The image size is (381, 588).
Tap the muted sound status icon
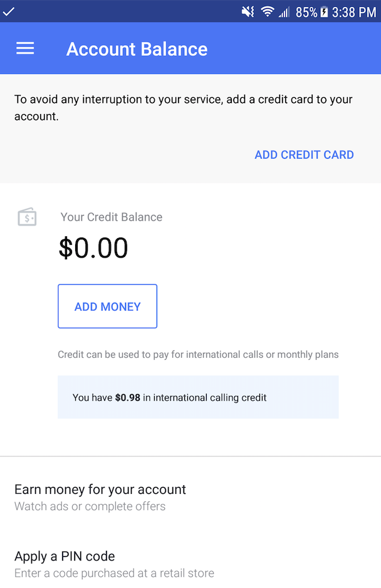click(x=248, y=11)
